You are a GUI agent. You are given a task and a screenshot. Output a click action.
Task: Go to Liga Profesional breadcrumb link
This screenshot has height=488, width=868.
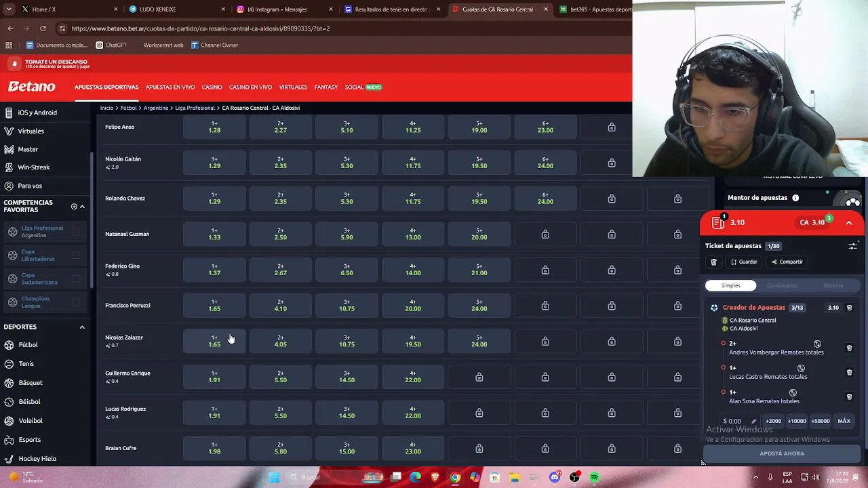(x=195, y=108)
